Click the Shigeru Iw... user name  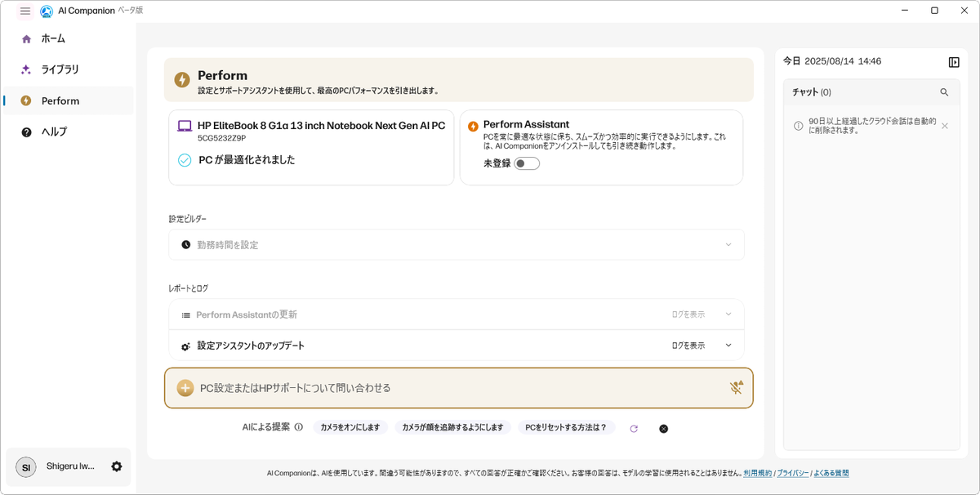pyautogui.click(x=70, y=466)
